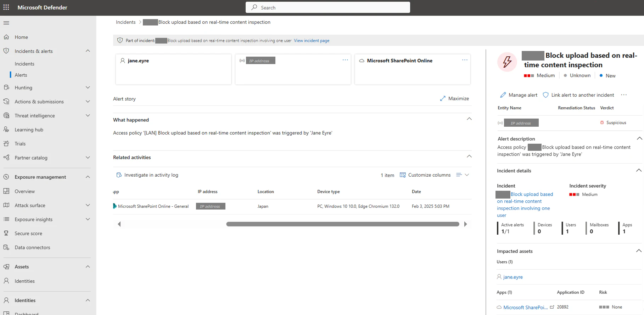Expand the Threat intelligence chevron
The width and height of the screenshot is (644, 315).
[88, 116]
